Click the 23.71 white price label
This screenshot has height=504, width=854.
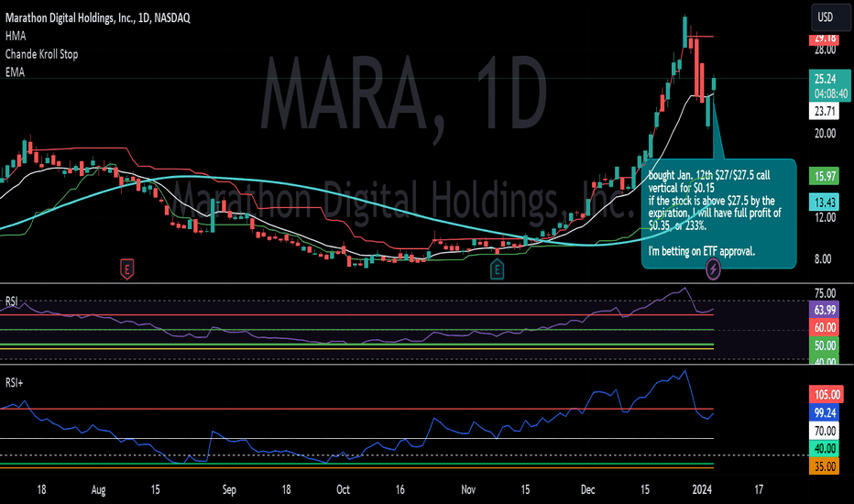[824, 111]
